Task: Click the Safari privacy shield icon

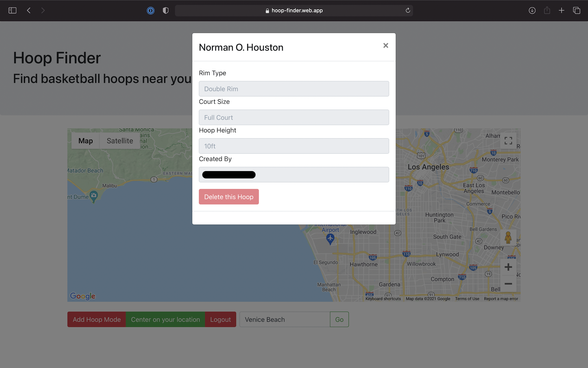Action: [x=165, y=10]
